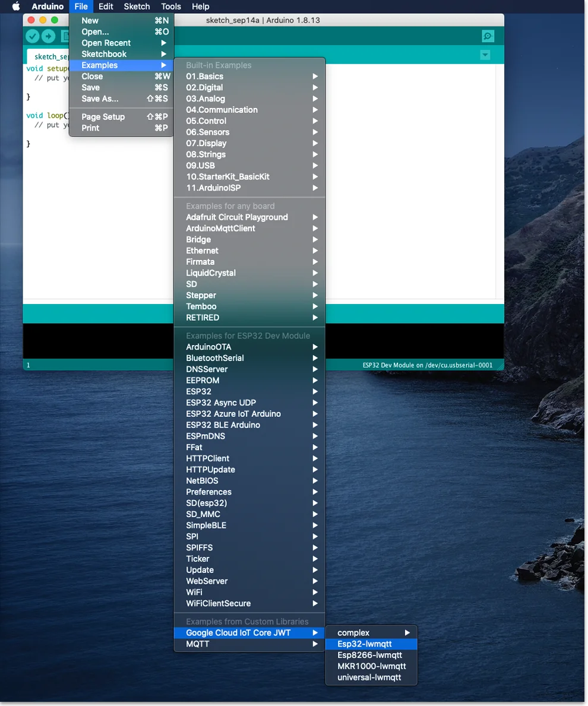Open ESP32 Async UDP examples
Image resolution: width=588 pixels, height=706 pixels.
point(249,403)
